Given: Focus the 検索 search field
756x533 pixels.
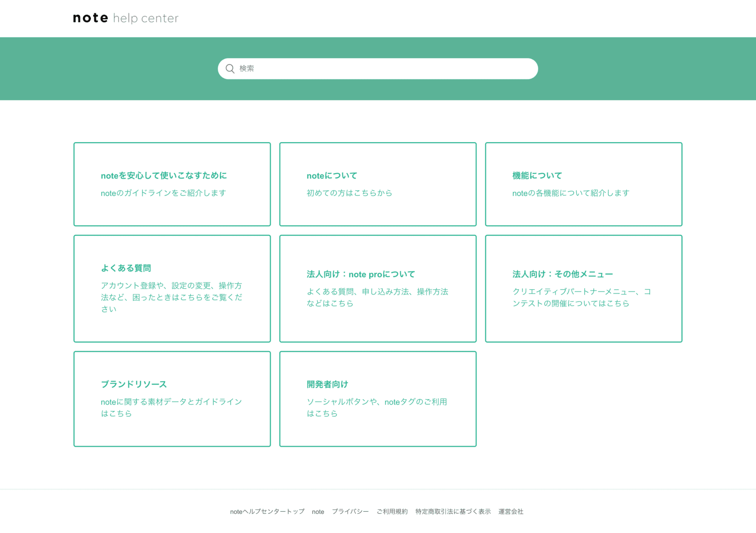Looking at the screenshot, I should coord(378,69).
